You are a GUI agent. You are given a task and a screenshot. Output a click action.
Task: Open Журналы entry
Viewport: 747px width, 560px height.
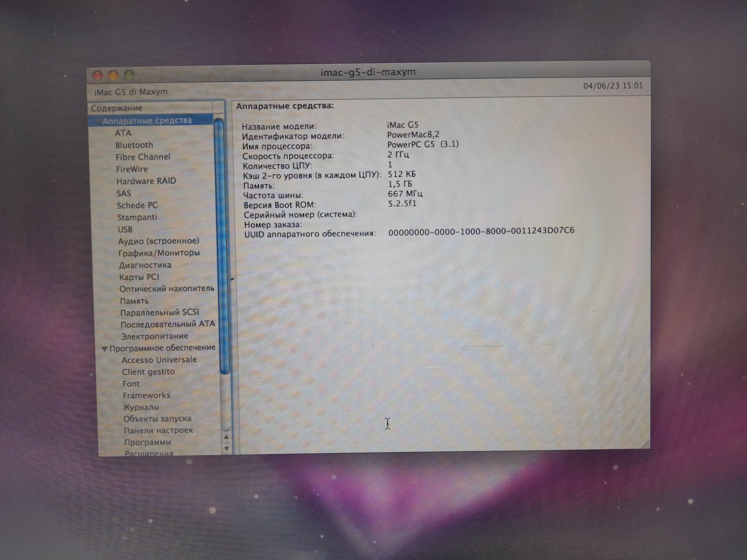pos(141,407)
